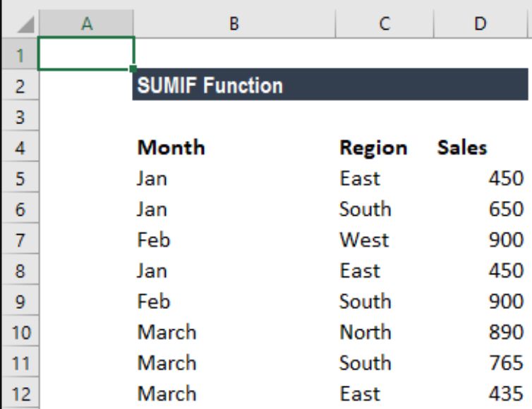Click the Sales header cell
Image resolution: width=532 pixels, height=409 pixels.
point(480,147)
